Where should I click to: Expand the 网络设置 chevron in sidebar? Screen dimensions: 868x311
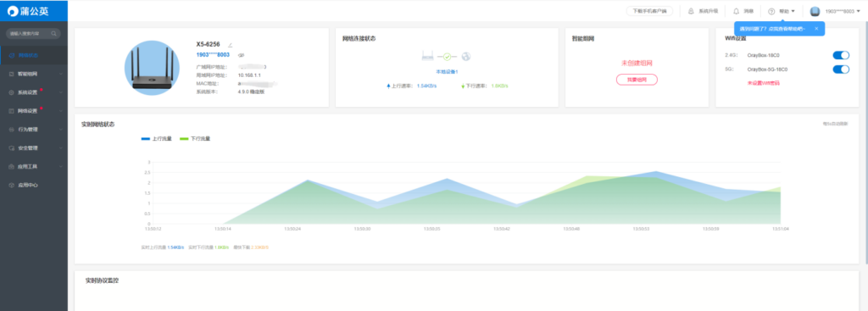pyautogui.click(x=61, y=111)
